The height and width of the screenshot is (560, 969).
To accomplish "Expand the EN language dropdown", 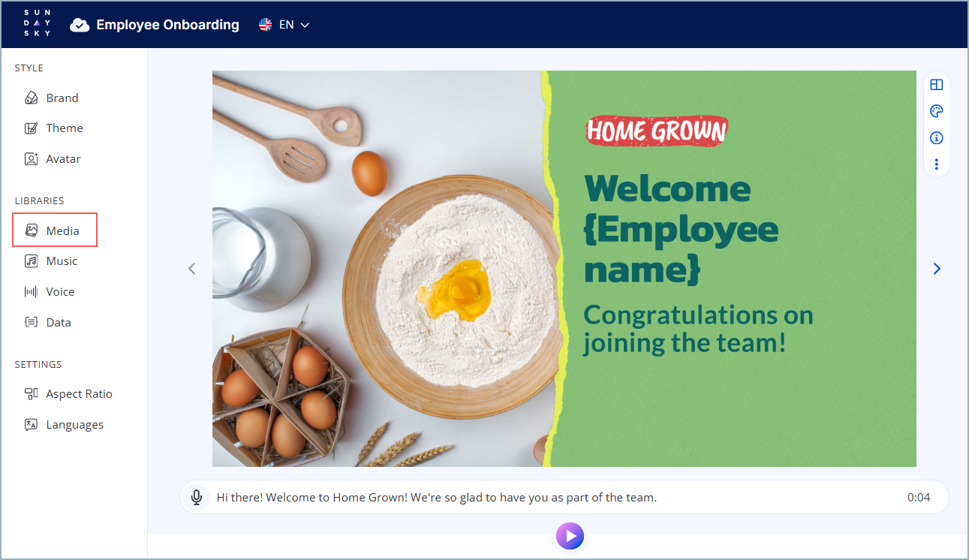I will pos(284,25).
